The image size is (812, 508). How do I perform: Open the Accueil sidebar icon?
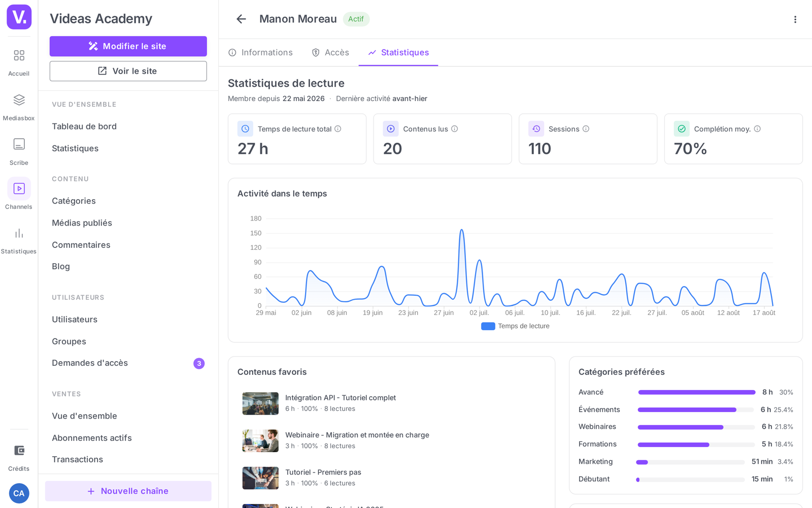tap(19, 55)
